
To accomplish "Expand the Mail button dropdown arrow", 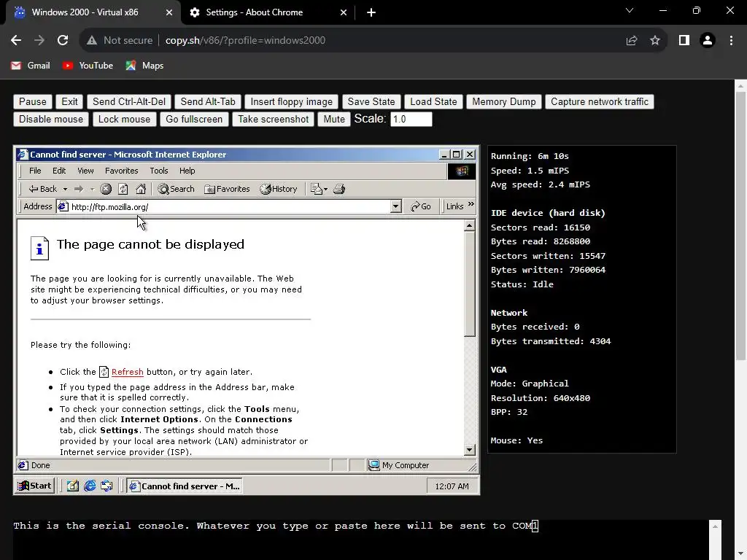I will pyautogui.click(x=326, y=189).
